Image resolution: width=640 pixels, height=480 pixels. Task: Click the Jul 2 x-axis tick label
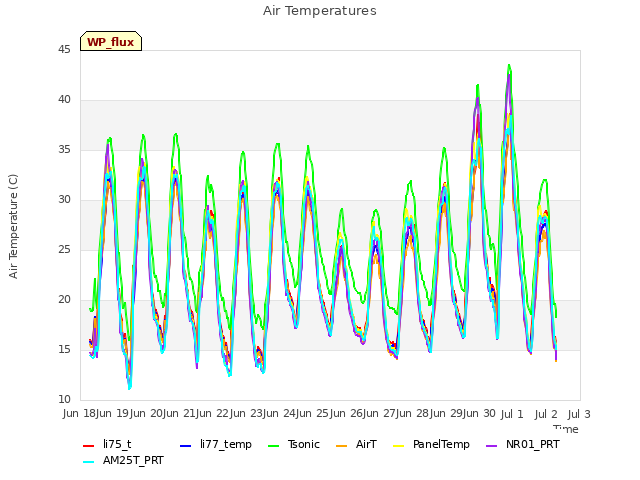coord(546,414)
